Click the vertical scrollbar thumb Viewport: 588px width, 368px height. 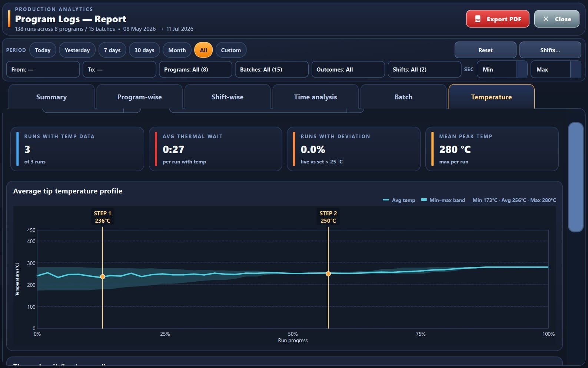[x=576, y=177]
